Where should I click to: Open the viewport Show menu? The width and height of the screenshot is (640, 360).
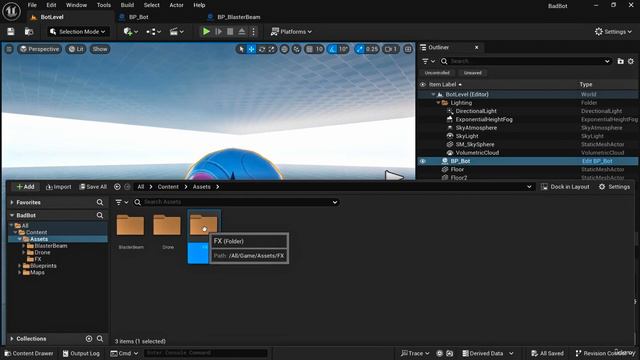pyautogui.click(x=100, y=49)
